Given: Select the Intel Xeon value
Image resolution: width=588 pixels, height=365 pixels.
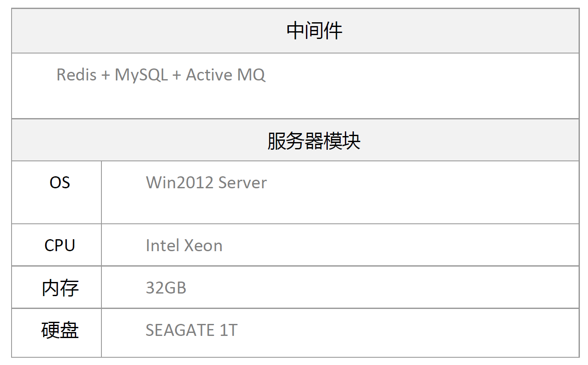Looking at the screenshot, I should tap(184, 246).
